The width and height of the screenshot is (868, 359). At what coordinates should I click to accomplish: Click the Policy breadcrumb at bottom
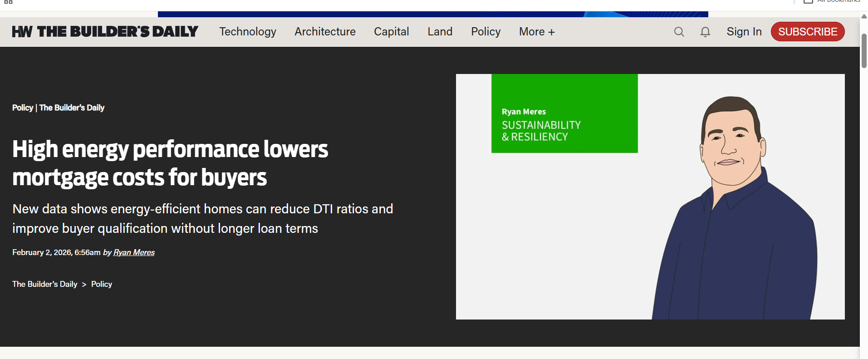pos(102,284)
